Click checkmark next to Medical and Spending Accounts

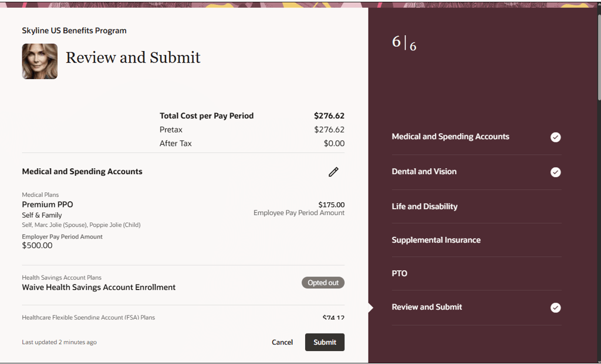click(x=555, y=137)
